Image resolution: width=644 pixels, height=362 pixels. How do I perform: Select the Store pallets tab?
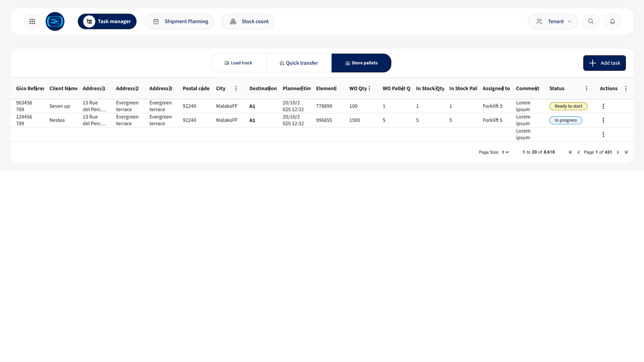[x=361, y=63]
